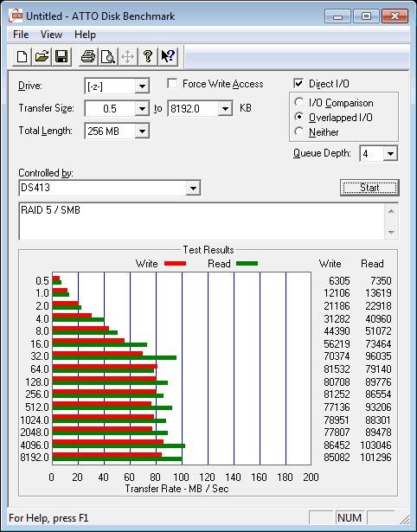Save benchmark results via floppy icon
The height and width of the screenshot is (532, 417).
(61, 56)
